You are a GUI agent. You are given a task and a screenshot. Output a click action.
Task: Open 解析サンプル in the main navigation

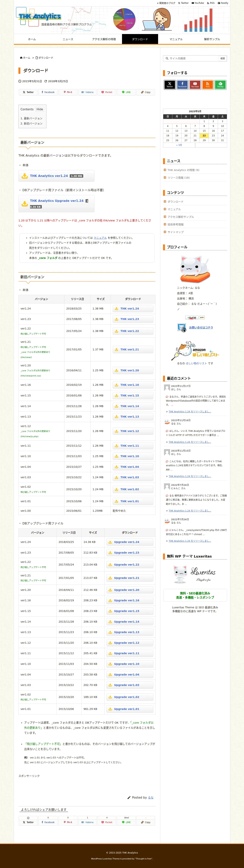point(212,39)
